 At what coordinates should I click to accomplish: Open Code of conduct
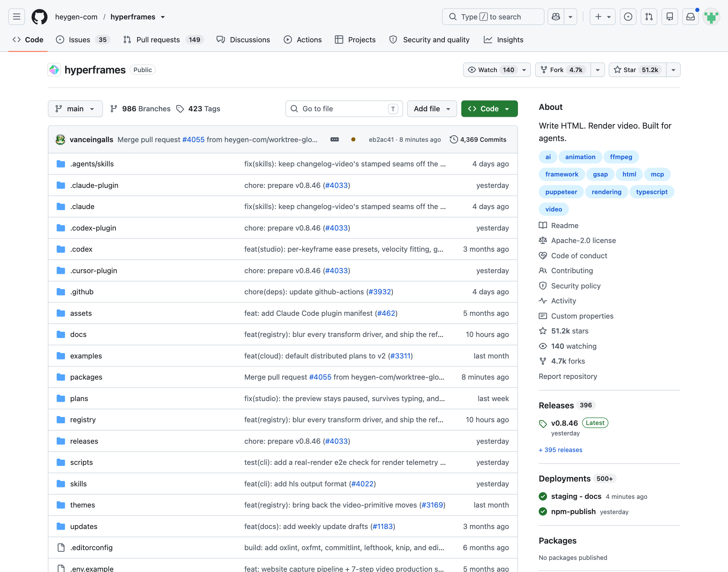(573, 256)
